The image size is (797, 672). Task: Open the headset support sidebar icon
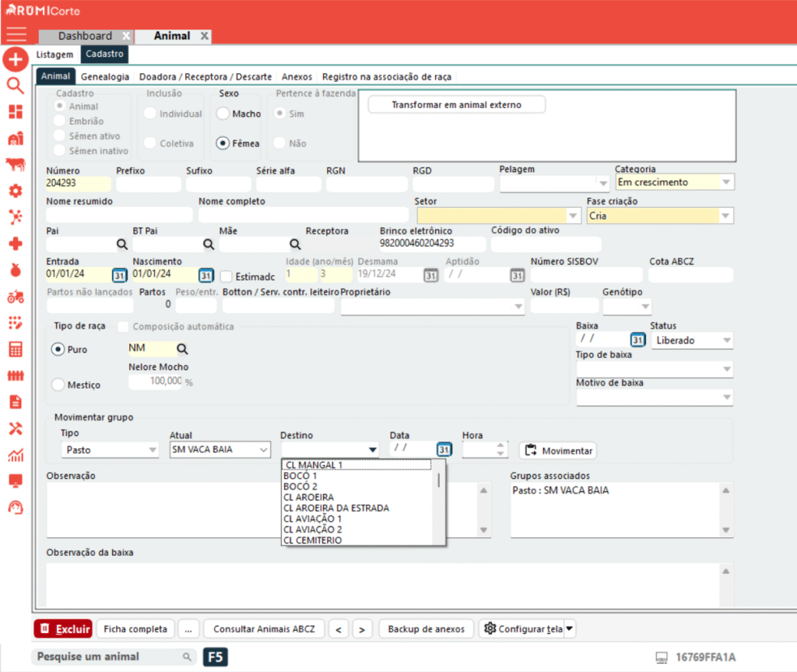click(16, 508)
